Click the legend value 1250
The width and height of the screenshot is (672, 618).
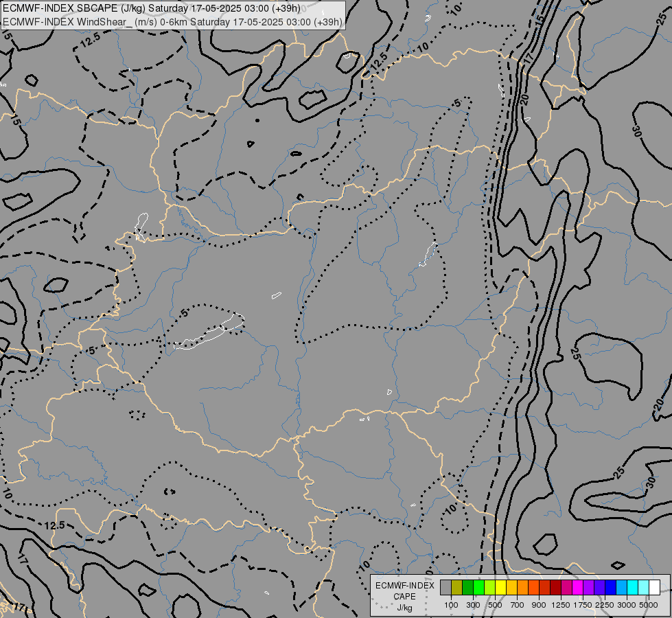click(561, 605)
